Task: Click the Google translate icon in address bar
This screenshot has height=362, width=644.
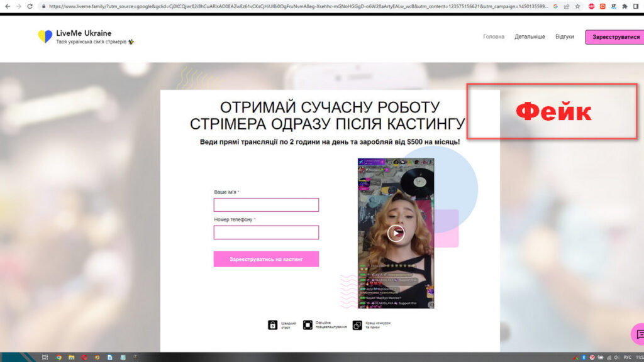Action: tap(555, 6)
